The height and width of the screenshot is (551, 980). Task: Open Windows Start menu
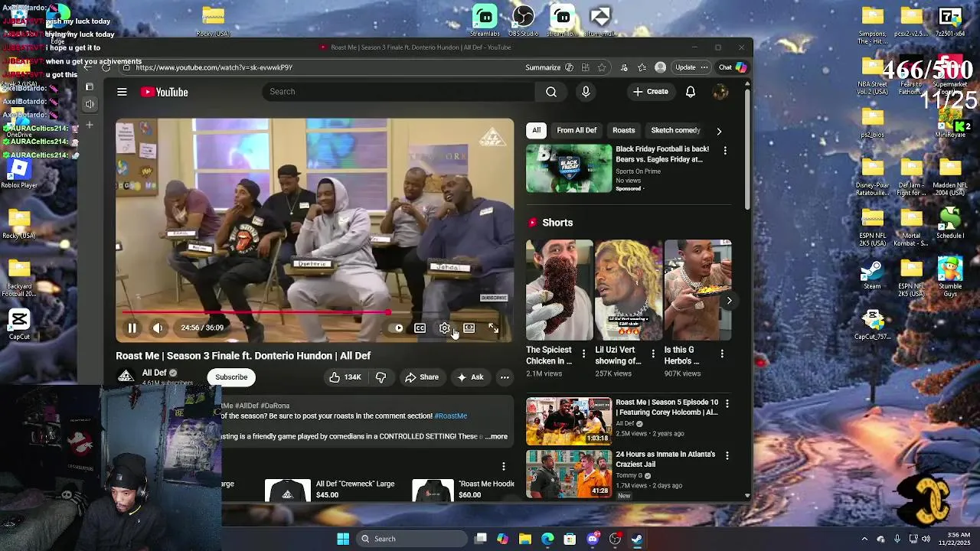(343, 539)
